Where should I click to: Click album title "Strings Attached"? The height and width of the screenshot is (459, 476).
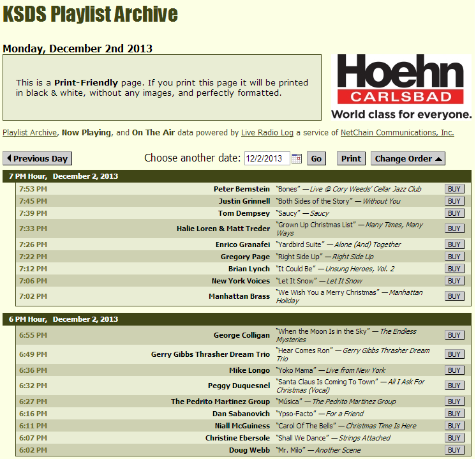[364, 438]
